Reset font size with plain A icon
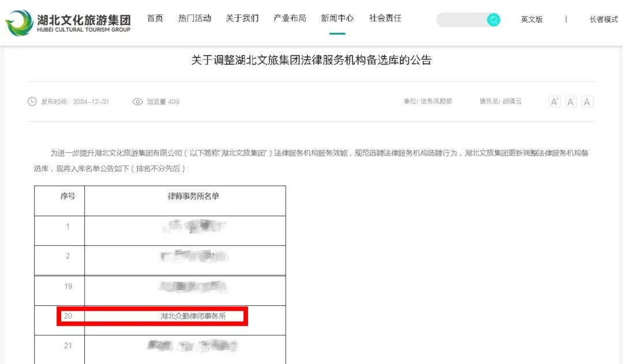 point(587,102)
